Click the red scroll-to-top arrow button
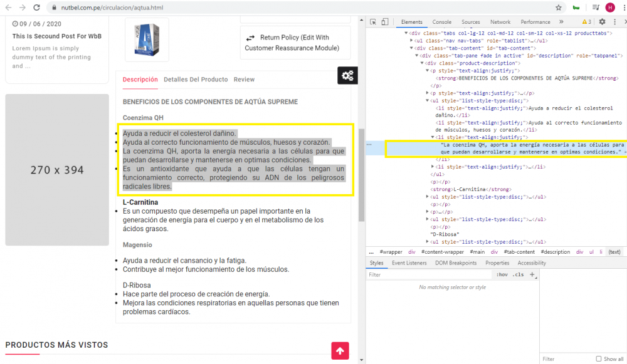This screenshot has height=364, width=627. click(340, 351)
